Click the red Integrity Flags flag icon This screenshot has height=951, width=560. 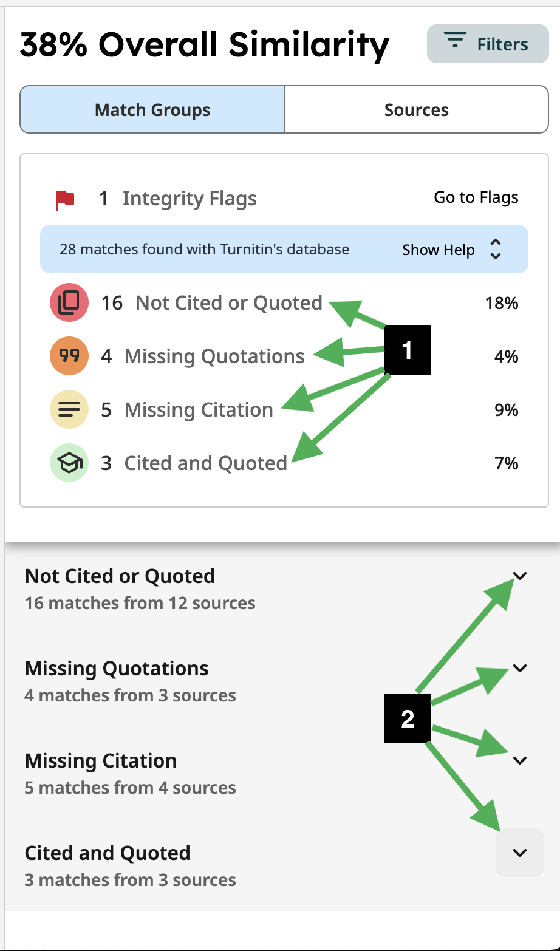[x=65, y=199]
